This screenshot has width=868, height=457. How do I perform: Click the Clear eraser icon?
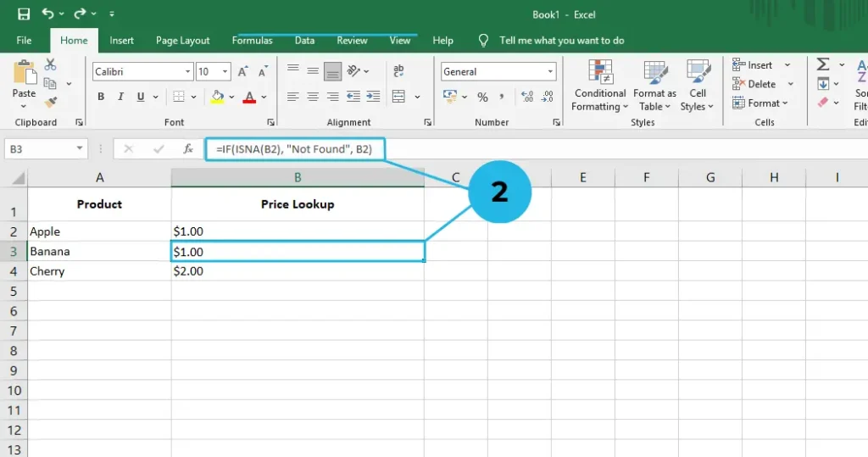pos(823,103)
